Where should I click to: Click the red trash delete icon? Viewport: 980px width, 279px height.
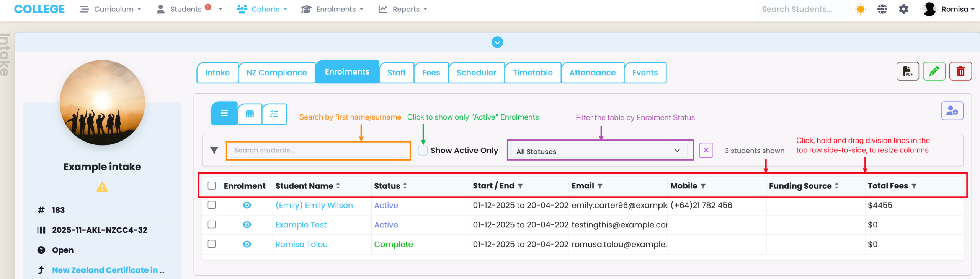960,71
